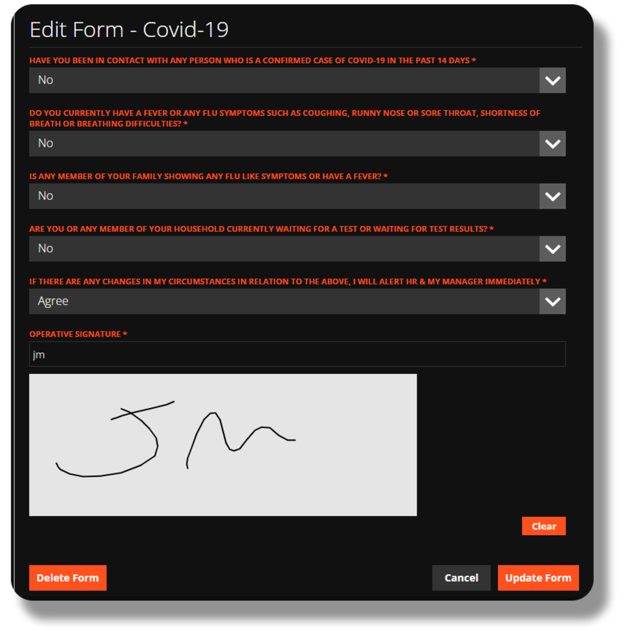Click the Update Form button
644x644 pixels.
[x=538, y=578]
